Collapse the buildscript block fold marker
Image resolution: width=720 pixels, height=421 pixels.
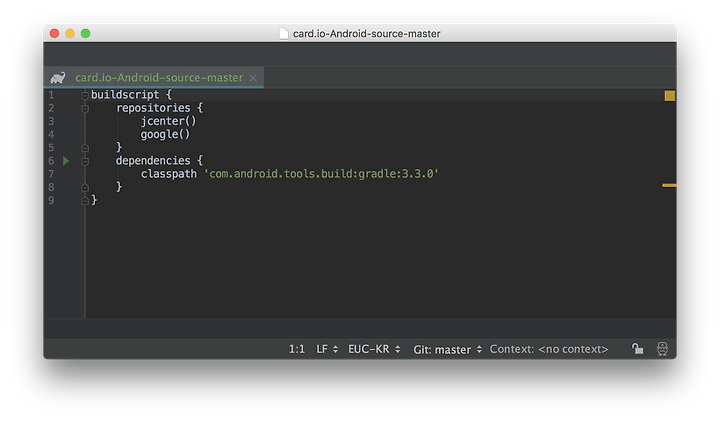click(x=85, y=95)
